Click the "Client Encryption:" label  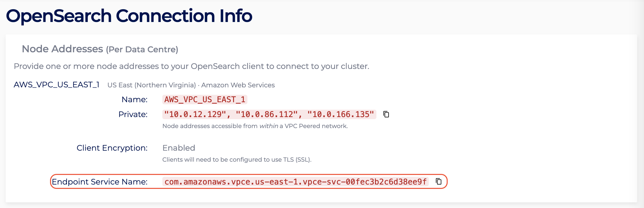point(112,148)
